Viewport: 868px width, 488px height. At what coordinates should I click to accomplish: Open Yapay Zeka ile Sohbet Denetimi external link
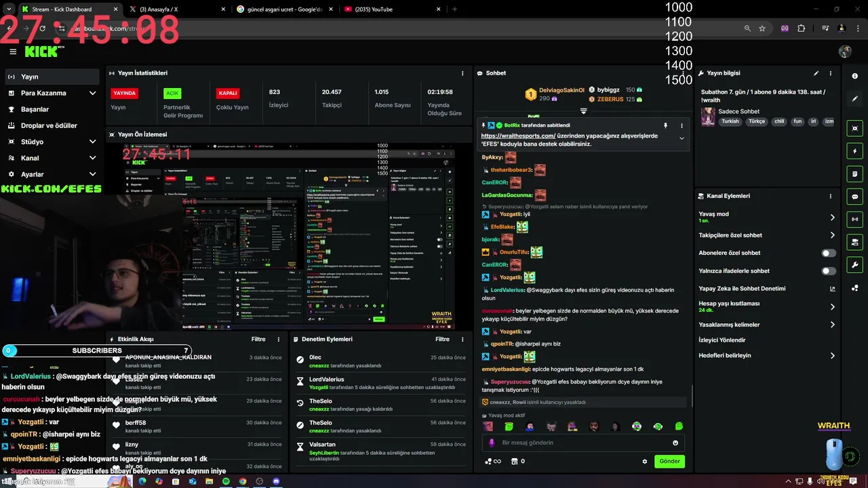(x=833, y=289)
